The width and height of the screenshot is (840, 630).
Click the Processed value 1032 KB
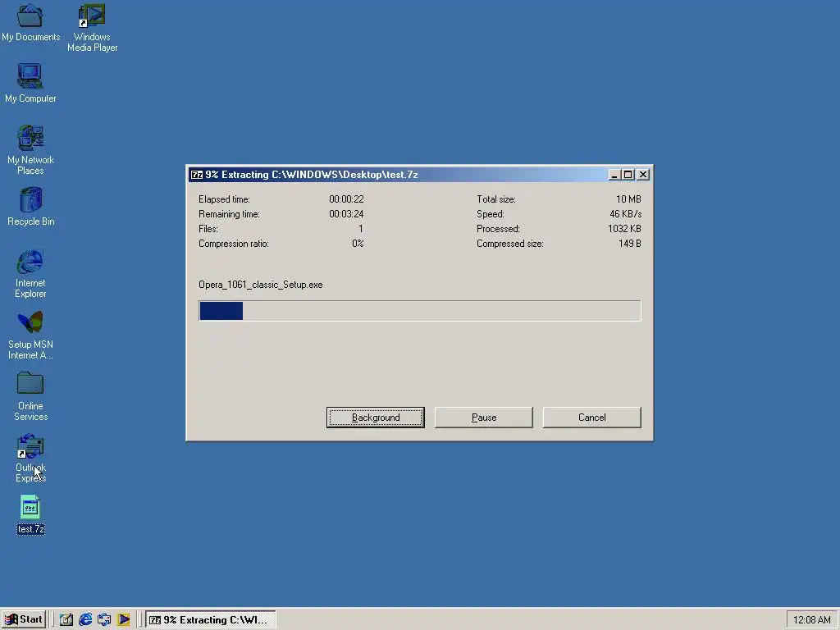pos(624,229)
